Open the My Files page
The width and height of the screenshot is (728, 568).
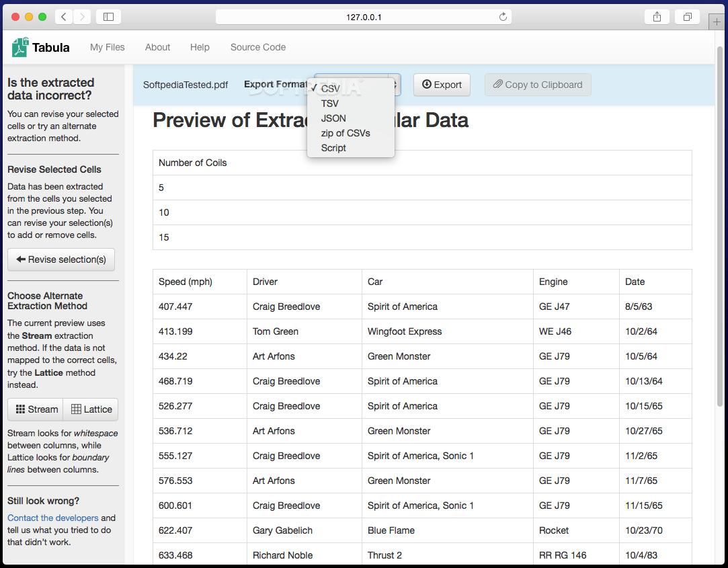point(108,47)
